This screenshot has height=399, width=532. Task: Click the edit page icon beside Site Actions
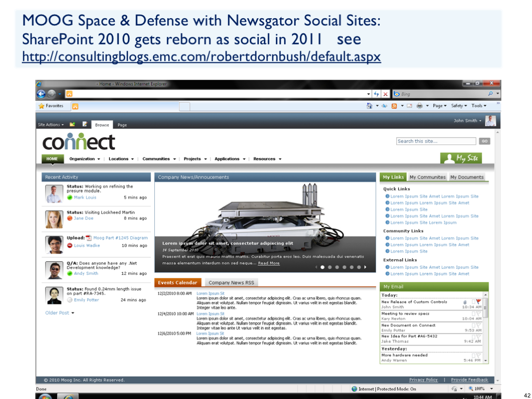[85, 124]
